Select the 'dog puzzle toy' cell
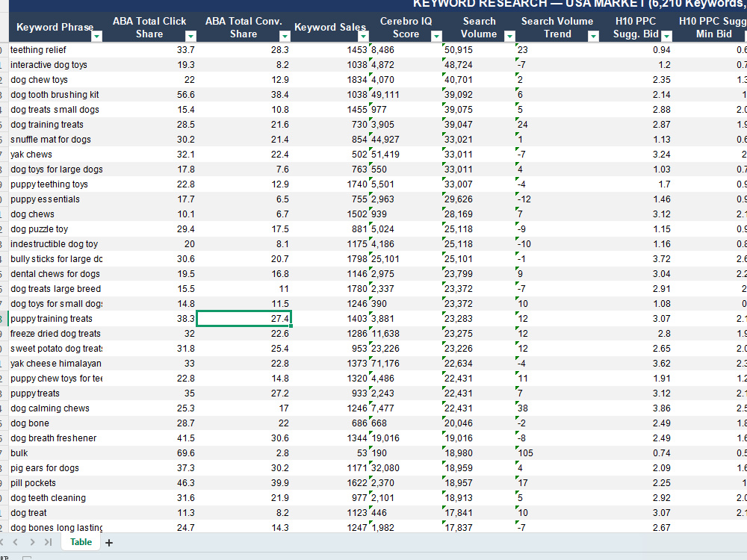The height and width of the screenshot is (560, 747). [55, 229]
